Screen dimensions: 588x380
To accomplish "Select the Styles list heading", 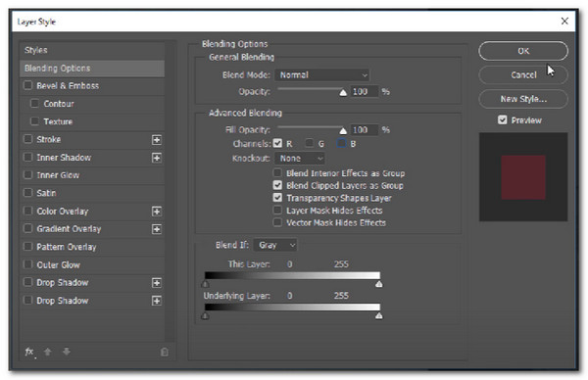I will 92,50.
